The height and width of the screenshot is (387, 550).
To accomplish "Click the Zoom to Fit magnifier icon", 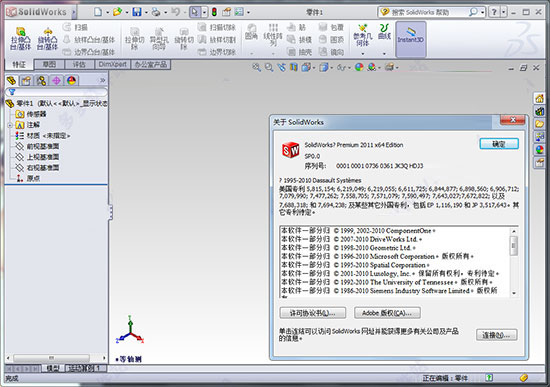I will [x=256, y=67].
